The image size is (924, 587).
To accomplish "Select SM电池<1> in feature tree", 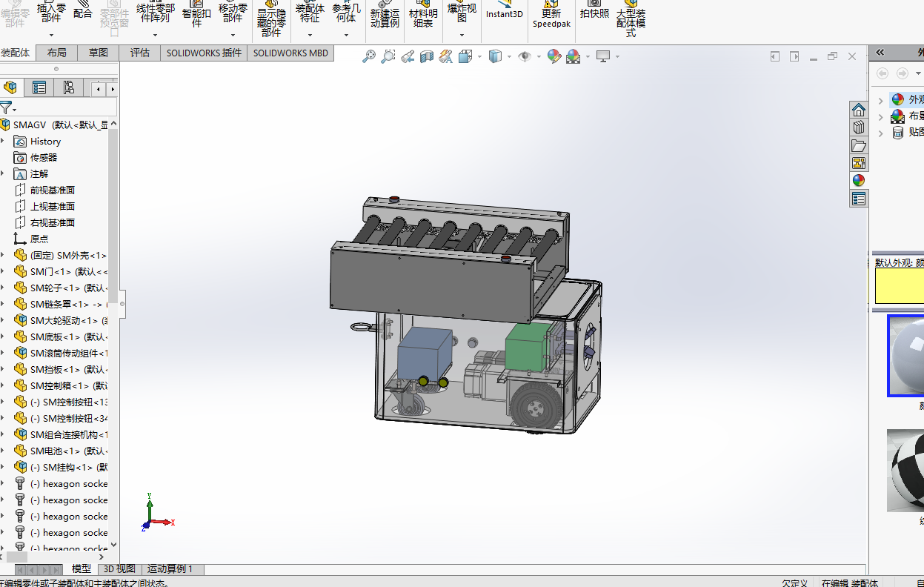I will [x=62, y=451].
